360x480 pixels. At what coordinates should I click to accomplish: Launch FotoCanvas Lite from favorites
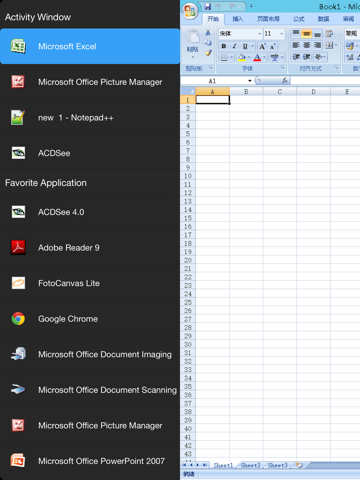click(x=90, y=283)
